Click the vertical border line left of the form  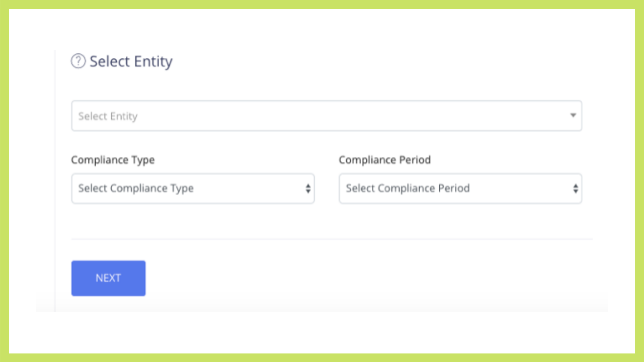coord(55,176)
